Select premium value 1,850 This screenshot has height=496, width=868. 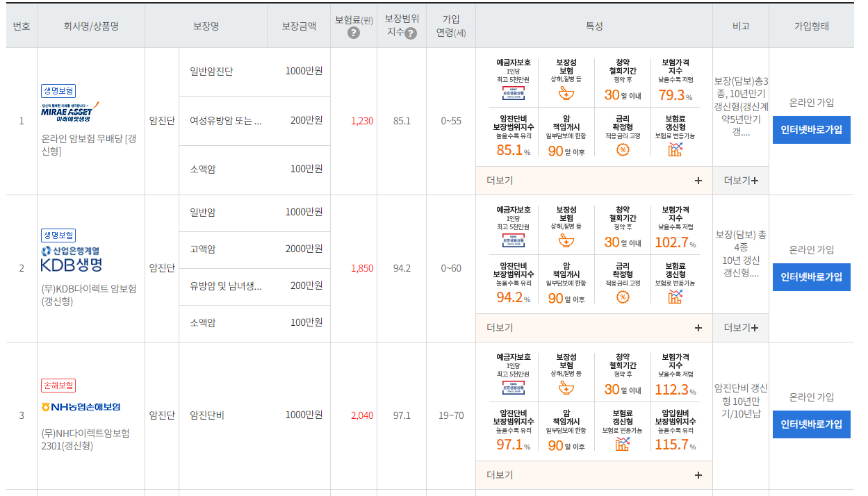point(362,268)
